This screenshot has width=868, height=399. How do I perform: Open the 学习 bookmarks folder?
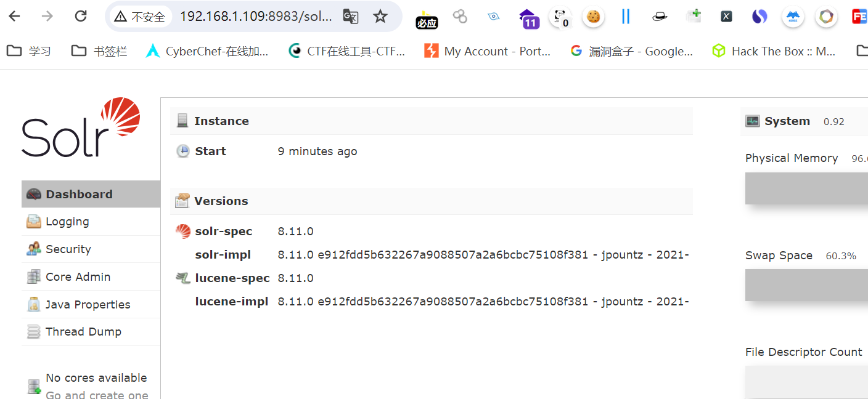[29, 51]
